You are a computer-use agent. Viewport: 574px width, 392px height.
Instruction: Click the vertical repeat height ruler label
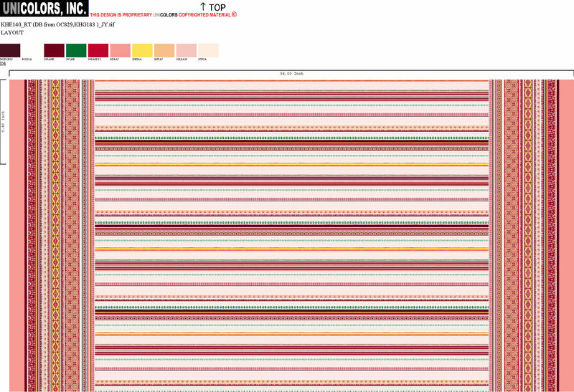tap(4, 121)
